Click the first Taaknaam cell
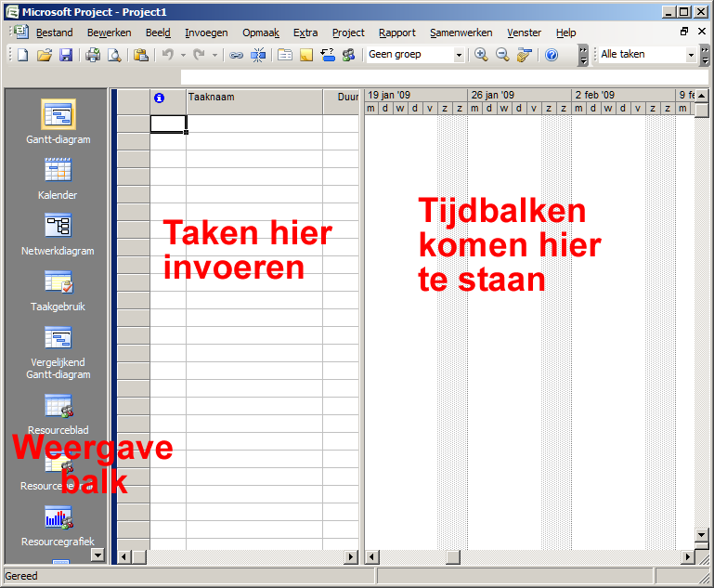 coord(254,124)
